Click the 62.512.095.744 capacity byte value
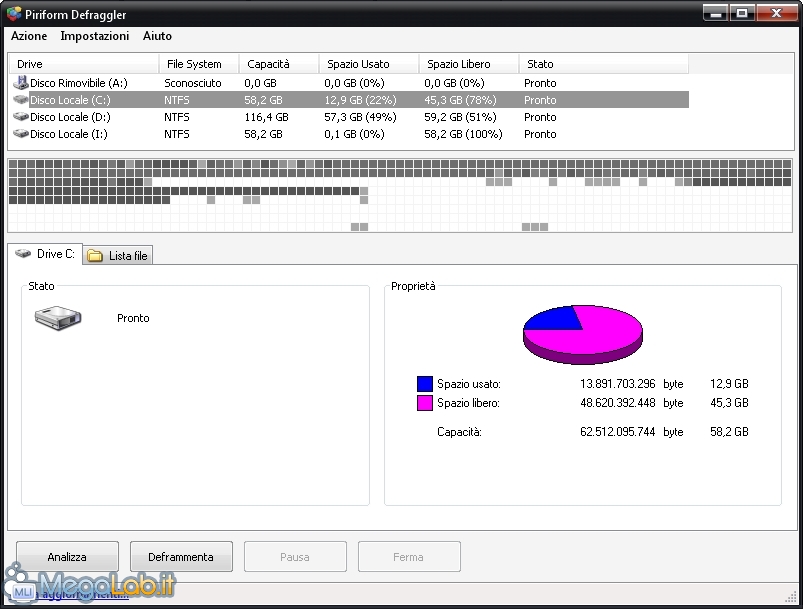The height and width of the screenshot is (609, 803). (618, 432)
